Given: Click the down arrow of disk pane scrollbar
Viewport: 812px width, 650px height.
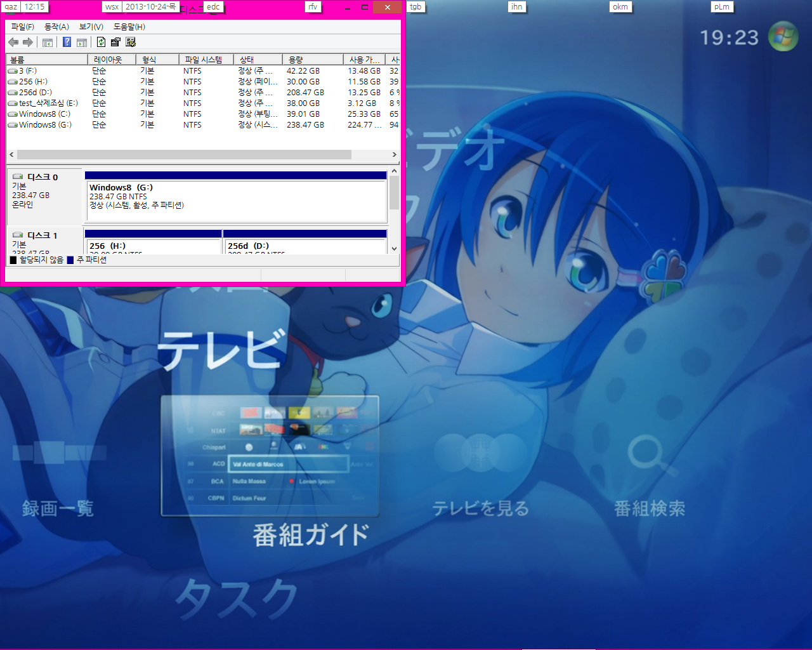Looking at the screenshot, I should point(395,249).
